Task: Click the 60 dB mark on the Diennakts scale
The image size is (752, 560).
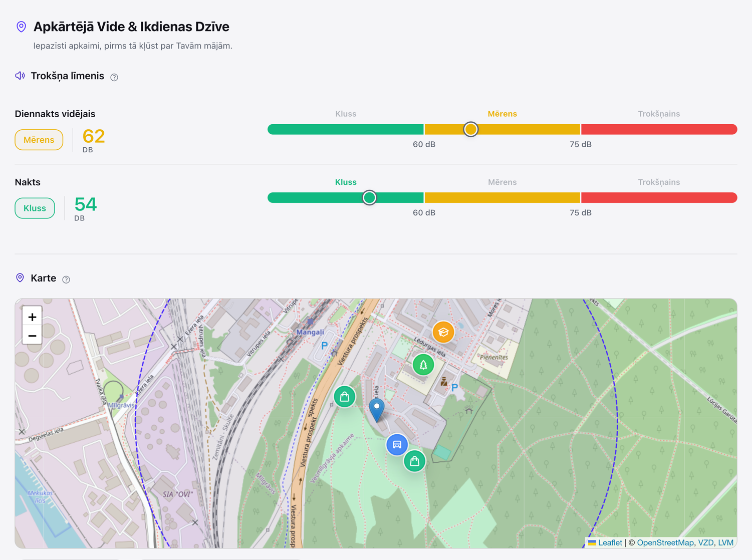Action: pyautogui.click(x=424, y=144)
